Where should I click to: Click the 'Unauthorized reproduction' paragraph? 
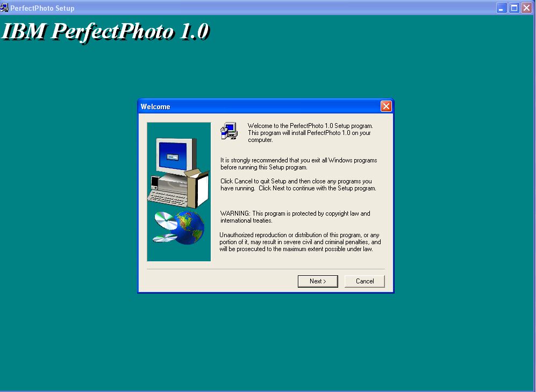point(300,242)
